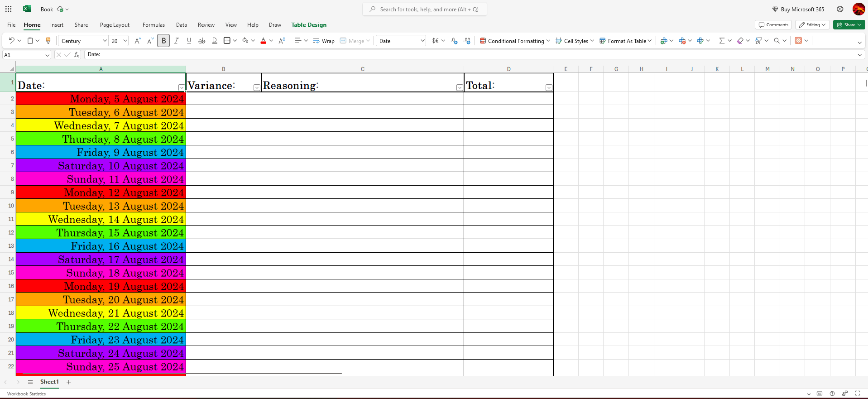Switch to the Insert tab
Viewport: 868px width, 399px height.
click(x=57, y=25)
